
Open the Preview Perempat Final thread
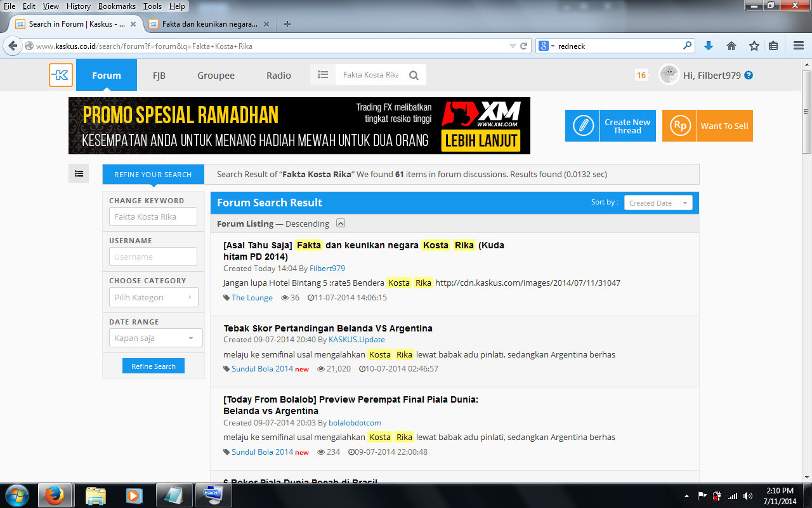click(x=351, y=405)
